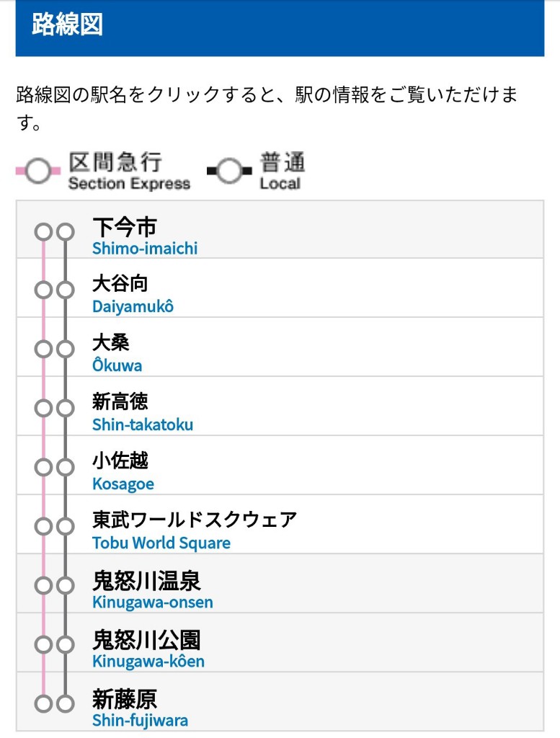Click Section Express stop circle at Kinugawa-onsen
560x738 pixels.
click(43, 585)
